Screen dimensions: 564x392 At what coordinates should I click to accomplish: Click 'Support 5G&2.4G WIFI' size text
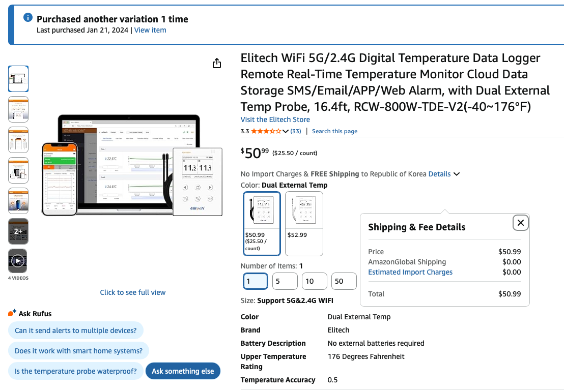click(x=295, y=300)
